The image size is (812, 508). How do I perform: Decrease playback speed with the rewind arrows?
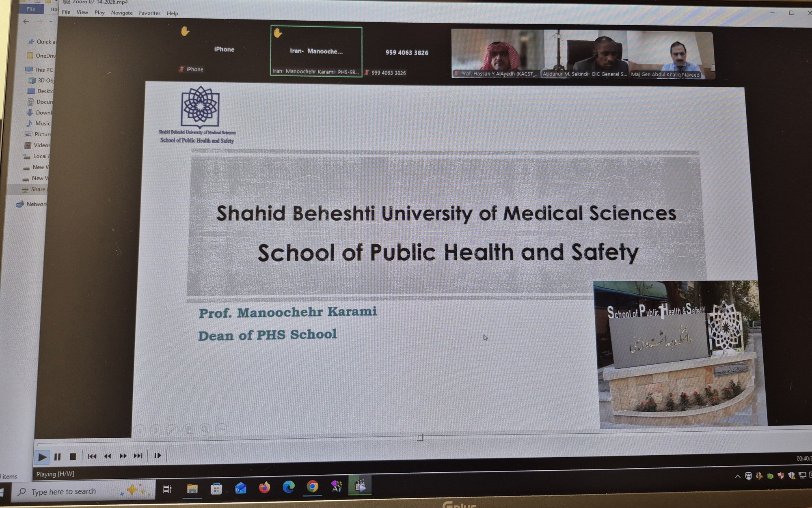click(108, 456)
